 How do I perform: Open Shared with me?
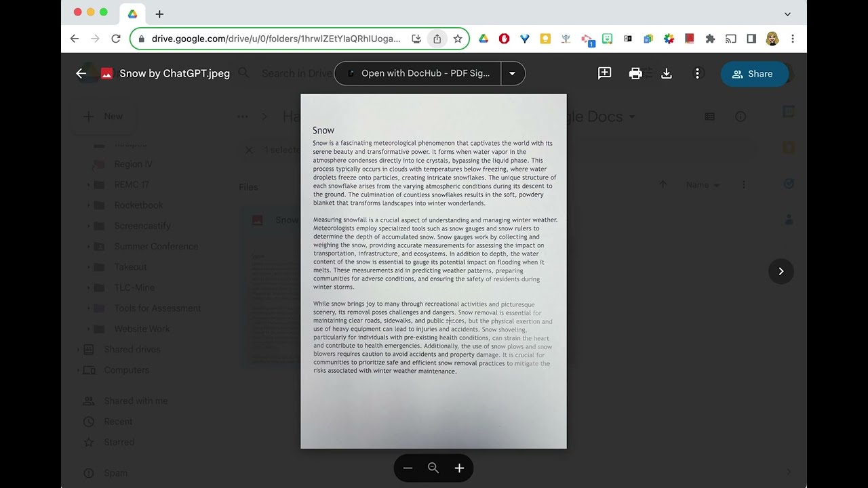click(136, 401)
